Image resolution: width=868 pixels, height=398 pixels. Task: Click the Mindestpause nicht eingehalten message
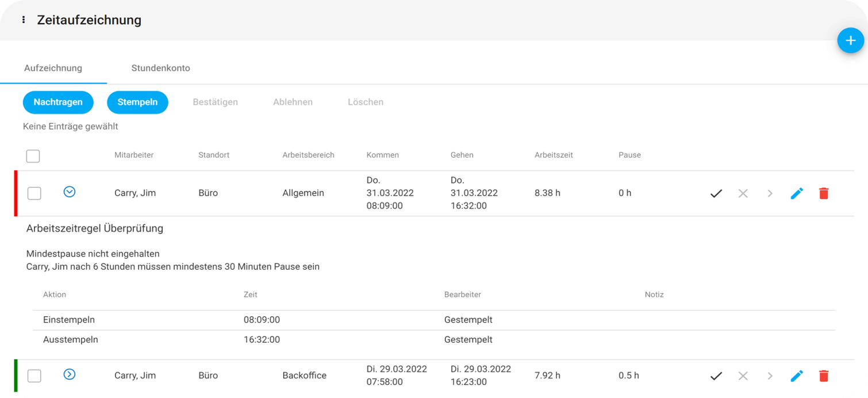[93, 254]
